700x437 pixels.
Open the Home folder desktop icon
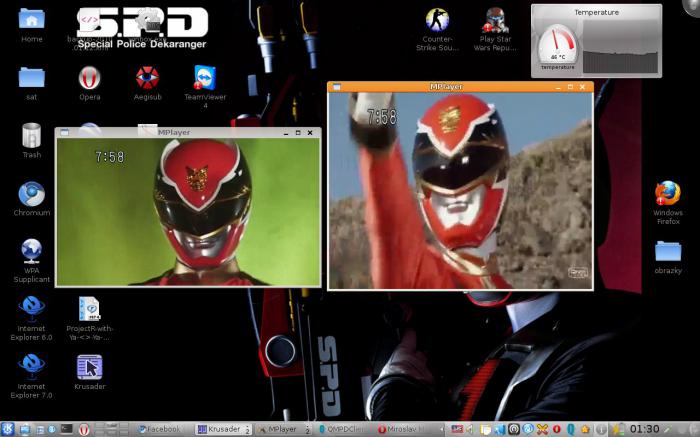31,25
